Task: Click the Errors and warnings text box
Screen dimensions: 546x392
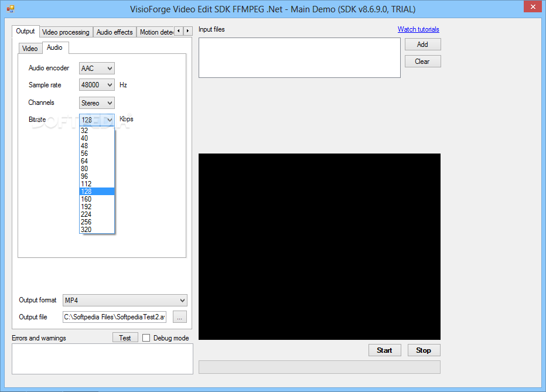Action: 103,359
